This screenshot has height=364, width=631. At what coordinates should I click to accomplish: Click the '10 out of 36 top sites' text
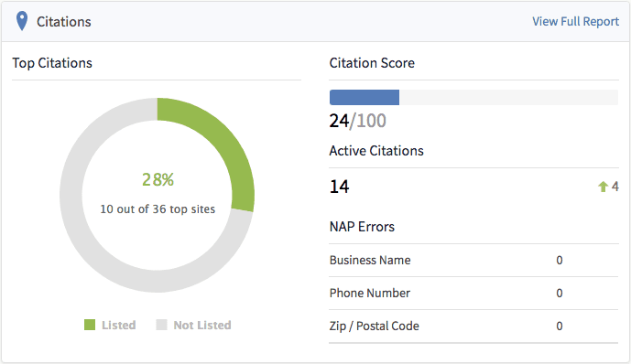click(x=158, y=209)
